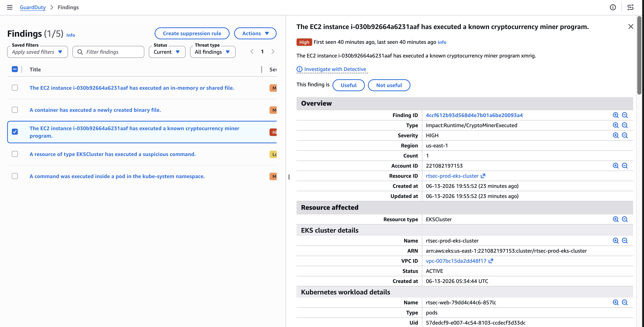
Task: Zoom-out filter icon for Type CryptoMinerExecuted
Action: coord(625,125)
